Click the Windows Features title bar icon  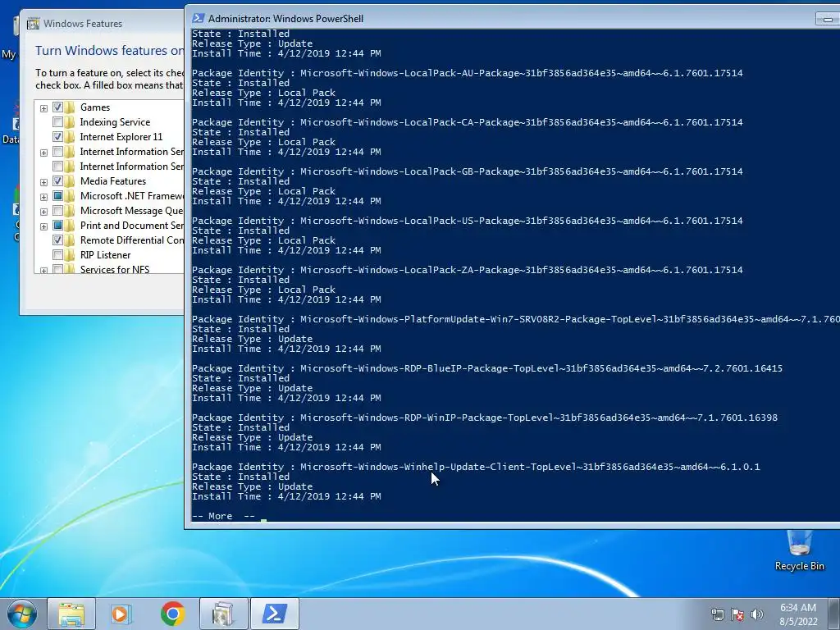tap(33, 24)
